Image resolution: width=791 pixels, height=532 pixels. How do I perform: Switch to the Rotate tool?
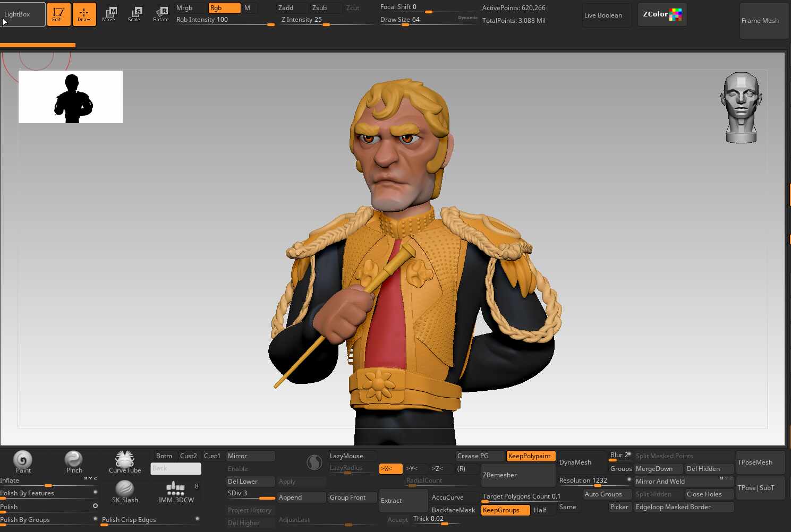pos(160,14)
